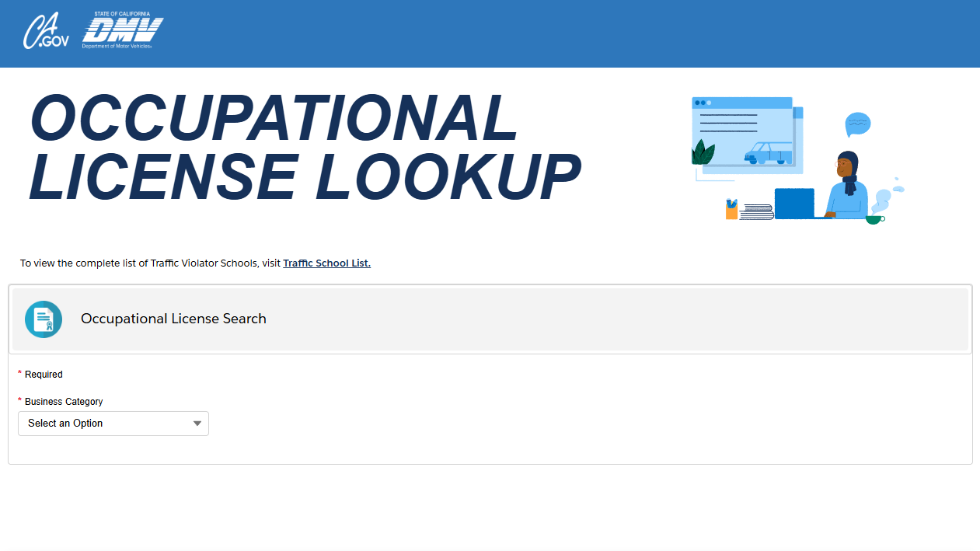Click the Business Category label
The width and height of the screenshot is (980, 551).
pyautogui.click(x=64, y=402)
